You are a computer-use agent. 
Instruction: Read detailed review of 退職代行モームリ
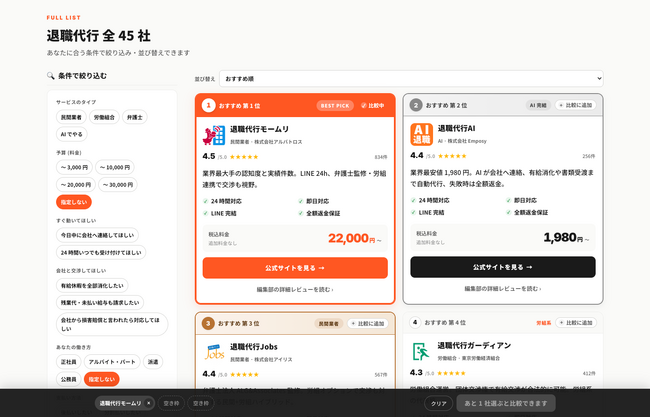point(295,289)
